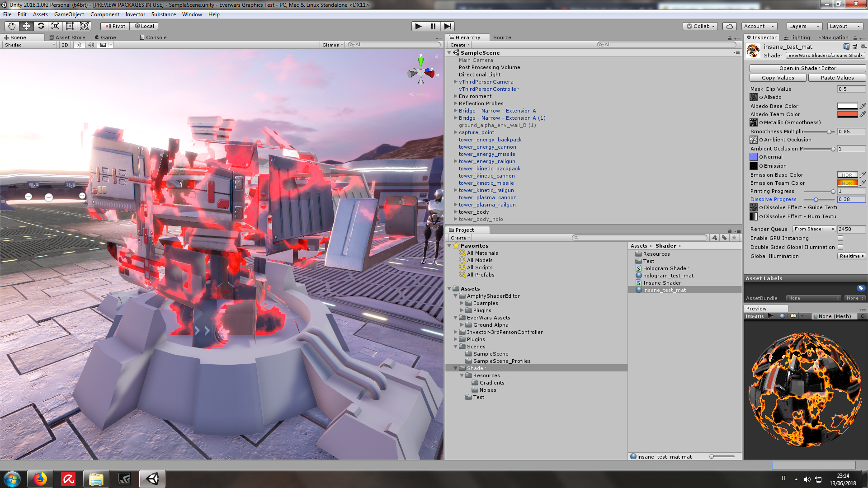This screenshot has height=488, width=868.
Task: Enable GPU Instancing checkbox
Action: pyautogui.click(x=840, y=238)
